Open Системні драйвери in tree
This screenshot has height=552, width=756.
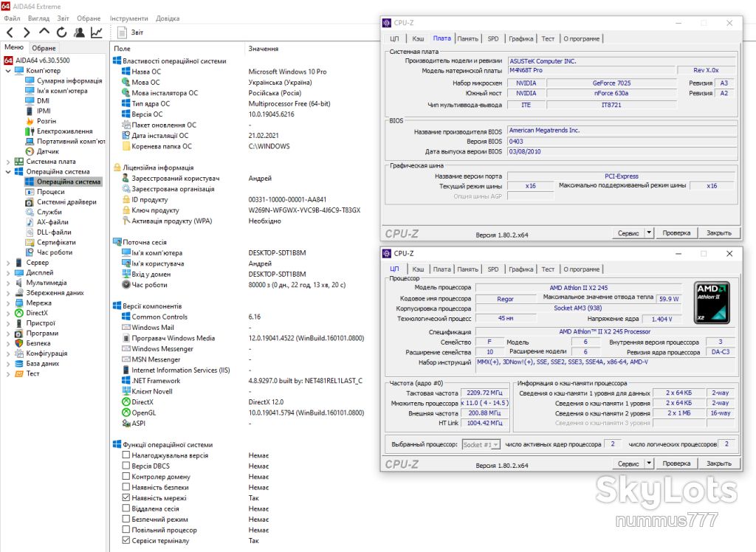(66, 202)
